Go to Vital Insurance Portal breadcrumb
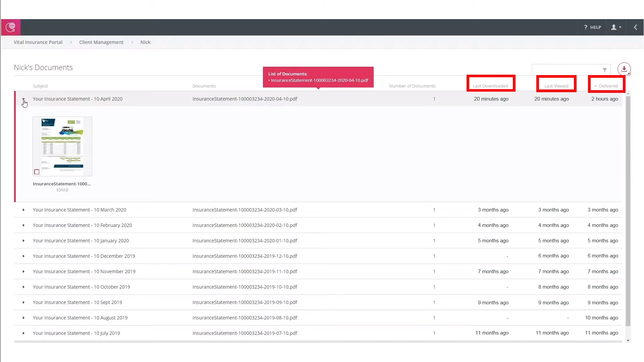This screenshot has width=644, height=362. point(38,42)
